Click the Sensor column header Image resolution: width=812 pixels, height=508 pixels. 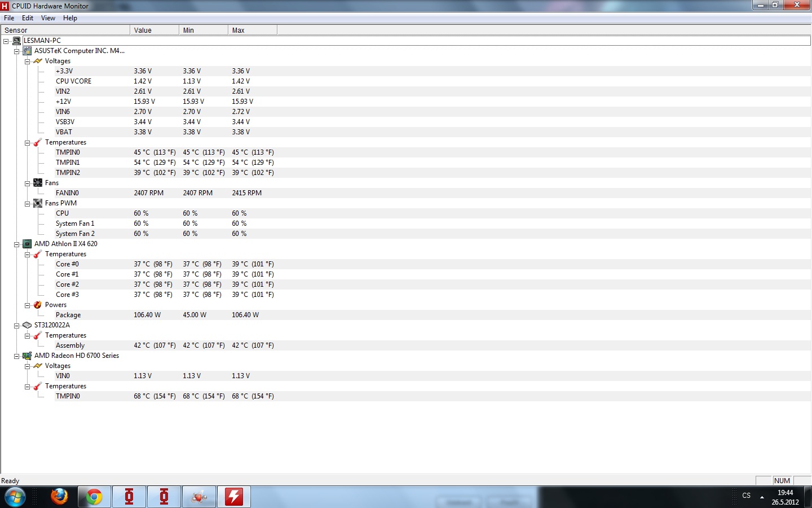[65, 30]
